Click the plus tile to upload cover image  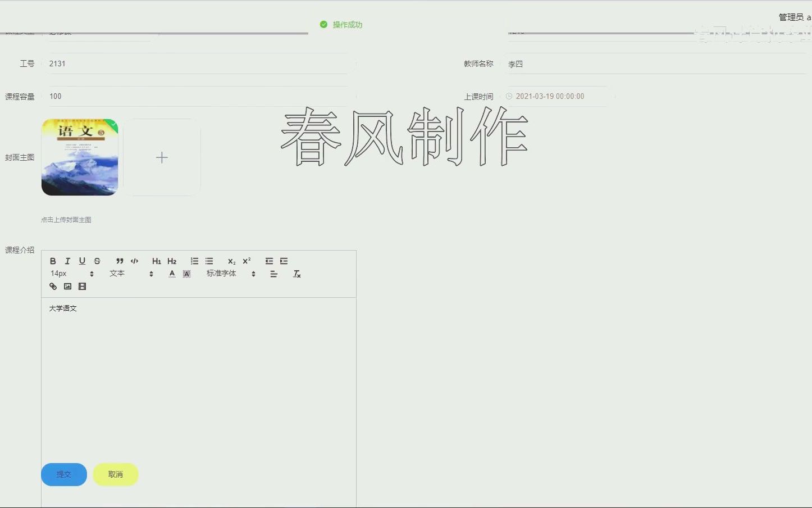click(162, 157)
